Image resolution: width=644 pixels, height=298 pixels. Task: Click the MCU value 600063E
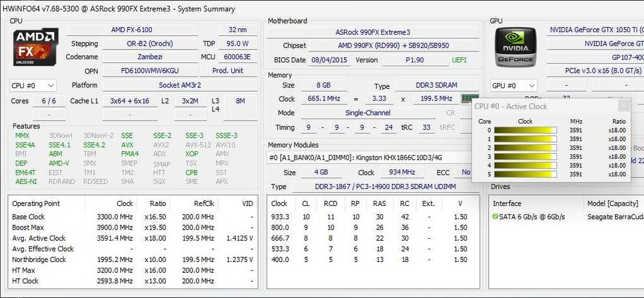pyautogui.click(x=238, y=57)
